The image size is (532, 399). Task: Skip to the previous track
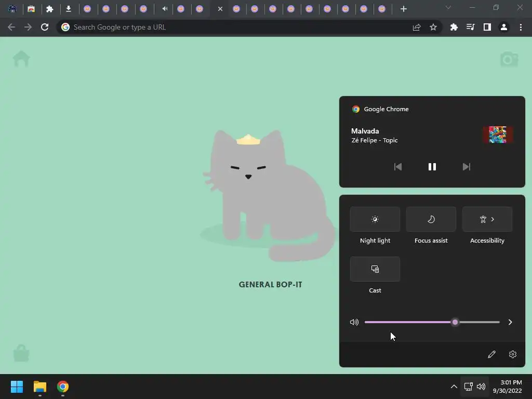tap(397, 167)
